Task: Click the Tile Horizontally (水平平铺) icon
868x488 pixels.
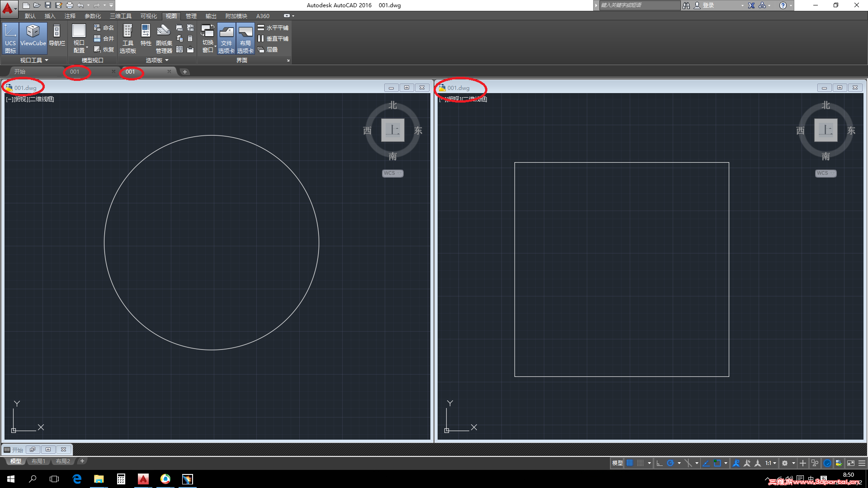Action: [x=261, y=28]
